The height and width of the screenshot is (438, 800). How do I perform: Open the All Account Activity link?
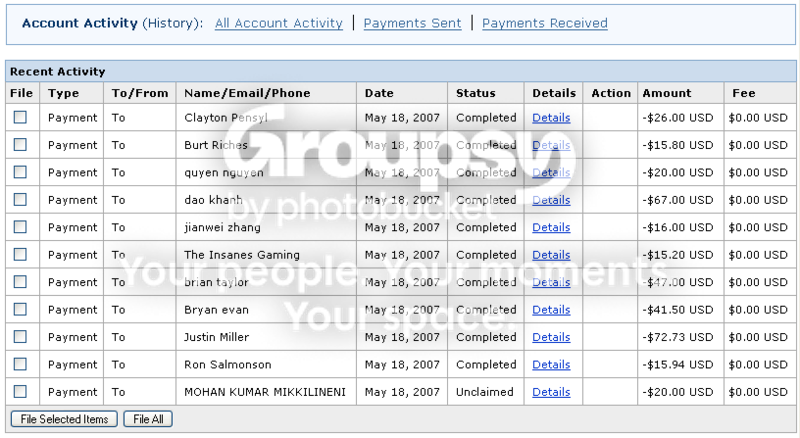(279, 23)
